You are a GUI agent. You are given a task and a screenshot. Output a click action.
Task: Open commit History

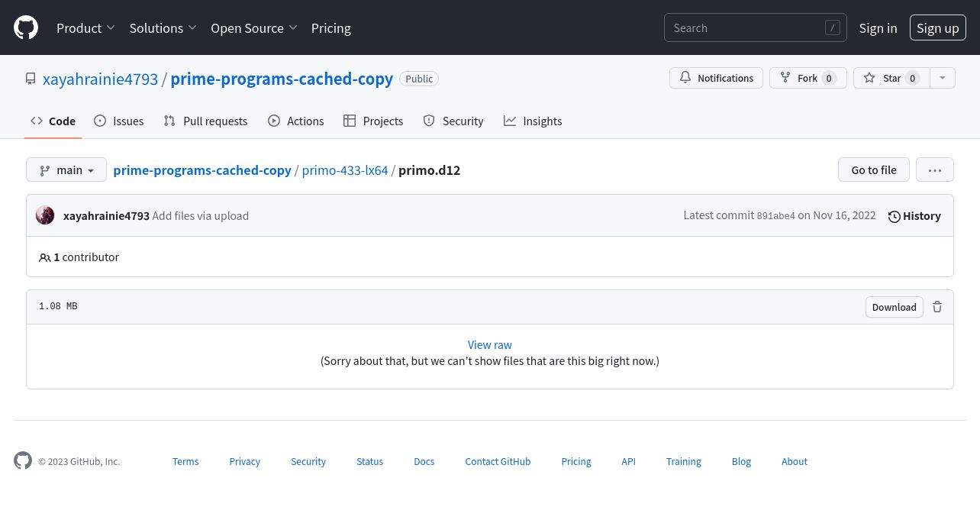(x=914, y=216)
